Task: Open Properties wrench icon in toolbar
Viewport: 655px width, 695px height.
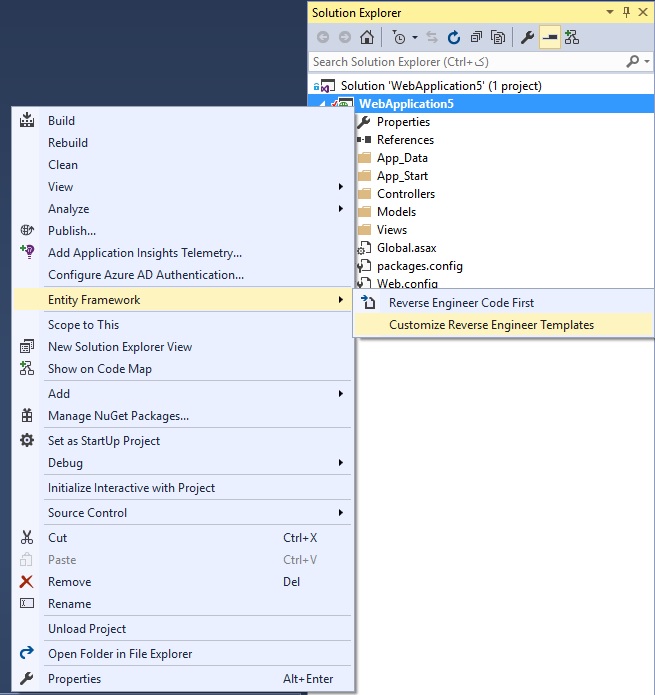Action: point(527,38)
